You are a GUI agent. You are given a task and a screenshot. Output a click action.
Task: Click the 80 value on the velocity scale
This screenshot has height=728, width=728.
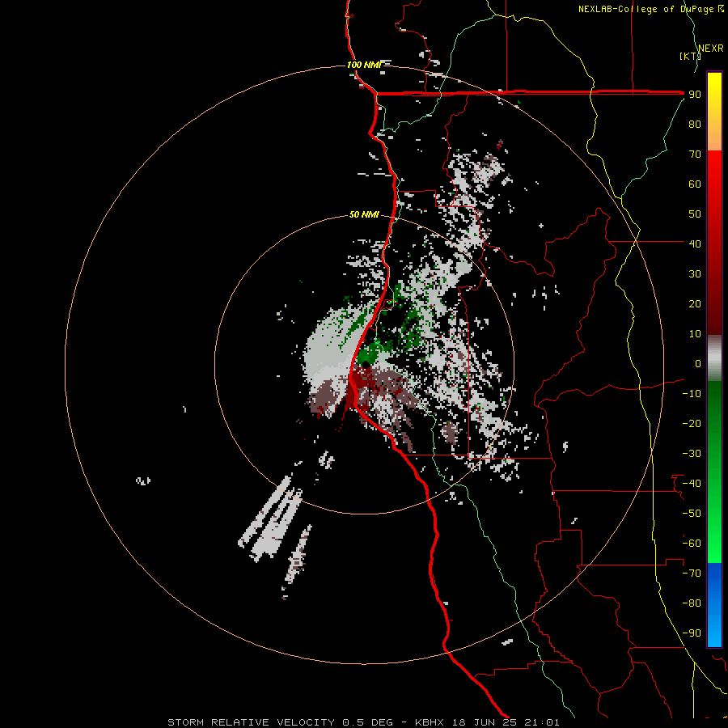pos(695,124)
